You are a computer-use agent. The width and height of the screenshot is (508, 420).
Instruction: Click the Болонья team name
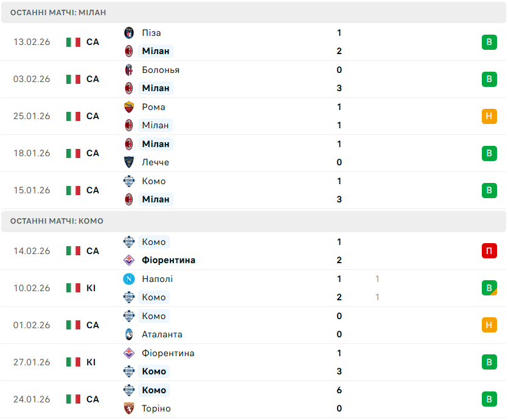(161, 70)
